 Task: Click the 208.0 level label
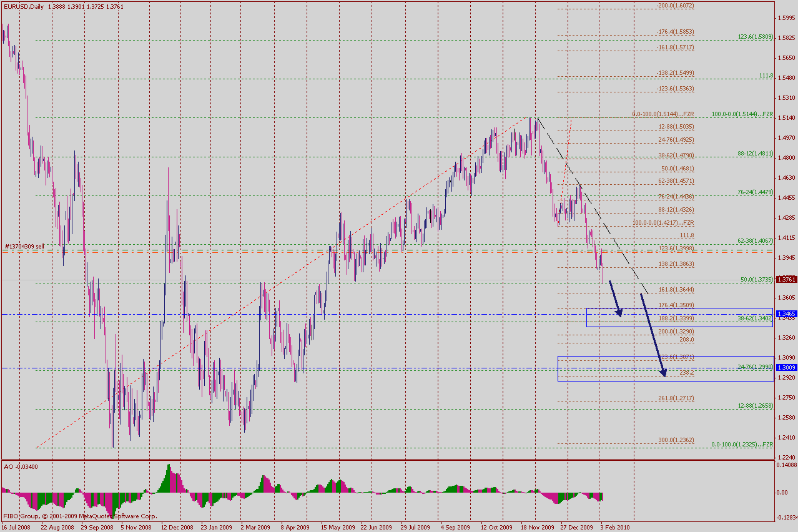tap(686, 340)
